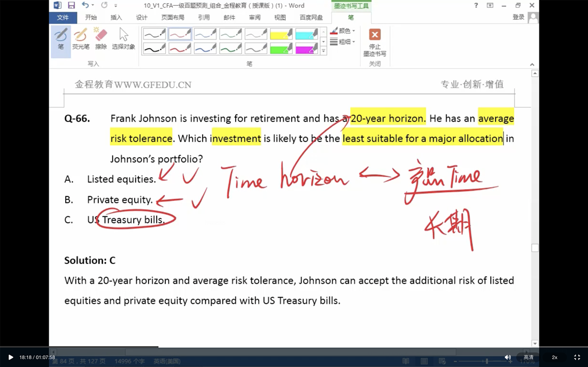Switch to the 插入 tab
The height and width of the screenshot is (367, 588).
point(116,18)
